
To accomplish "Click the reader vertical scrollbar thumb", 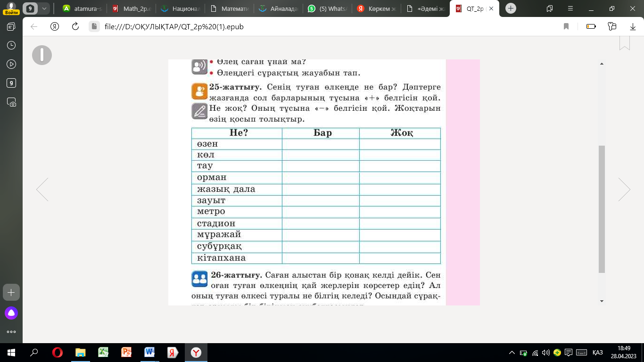I will tap(602, 209).
